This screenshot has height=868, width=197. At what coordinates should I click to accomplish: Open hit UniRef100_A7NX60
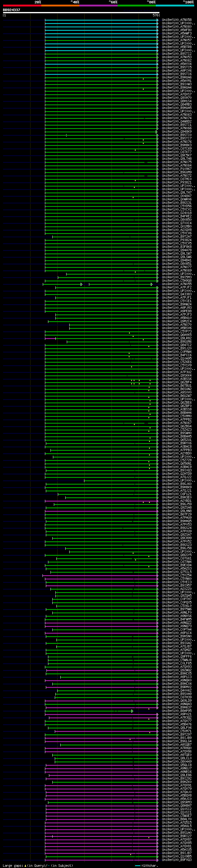177,26
